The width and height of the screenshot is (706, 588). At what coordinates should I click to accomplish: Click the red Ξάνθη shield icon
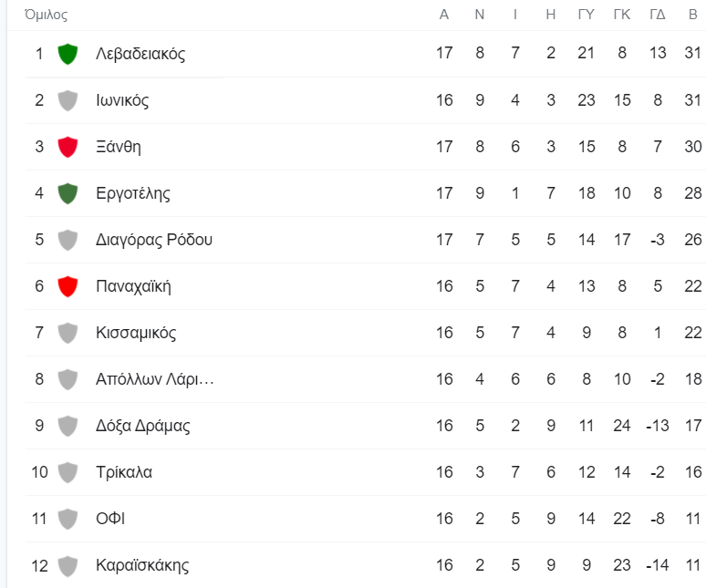[x=67, y=147]
